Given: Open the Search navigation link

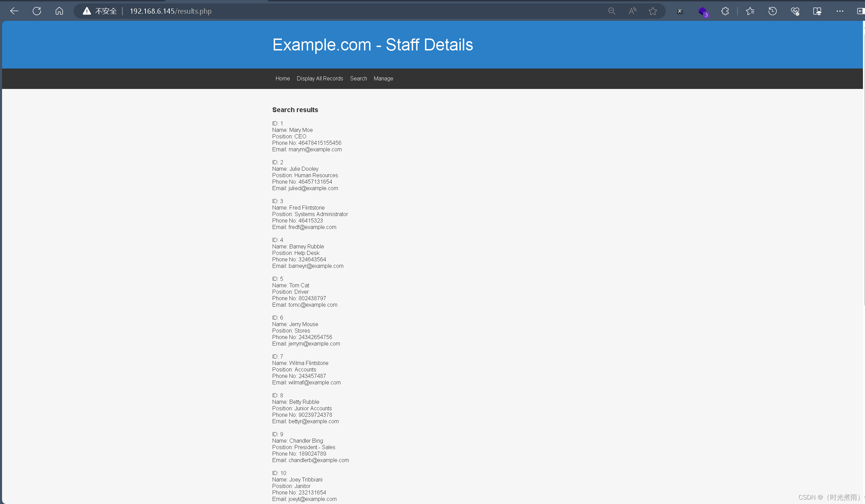Looking at the screenshot, I should (358, 79).
